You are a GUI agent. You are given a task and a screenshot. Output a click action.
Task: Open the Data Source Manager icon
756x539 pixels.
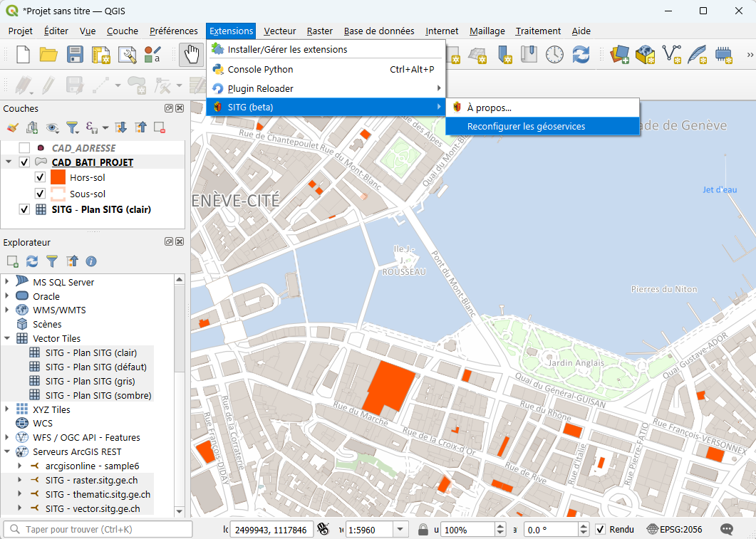[619, 54]
